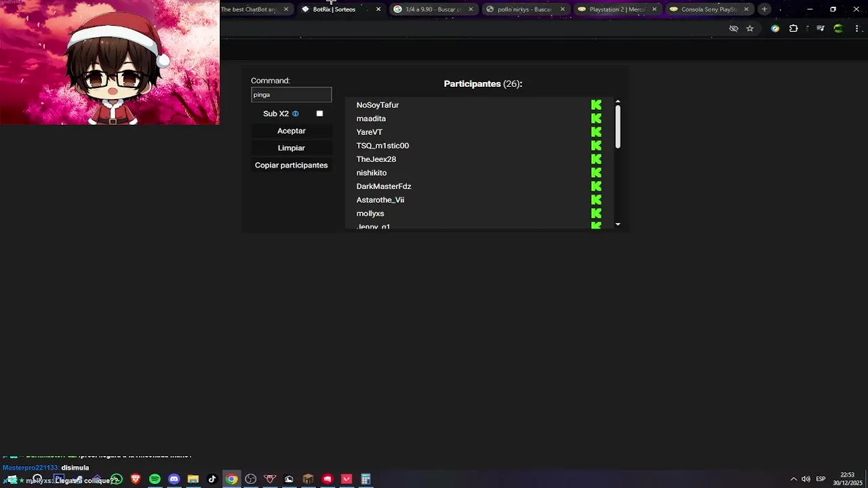Click the Aceptar button
The width and height of the screenshot is (868, 488).
click(x=292, y=131)
